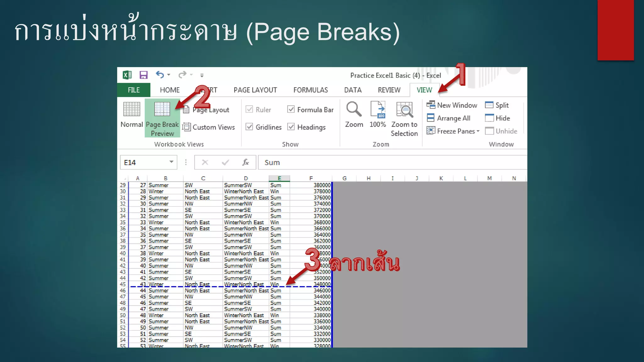Cancel the formula entry (X)
Viewport: 644px width, 362px height.
point(205,162)
